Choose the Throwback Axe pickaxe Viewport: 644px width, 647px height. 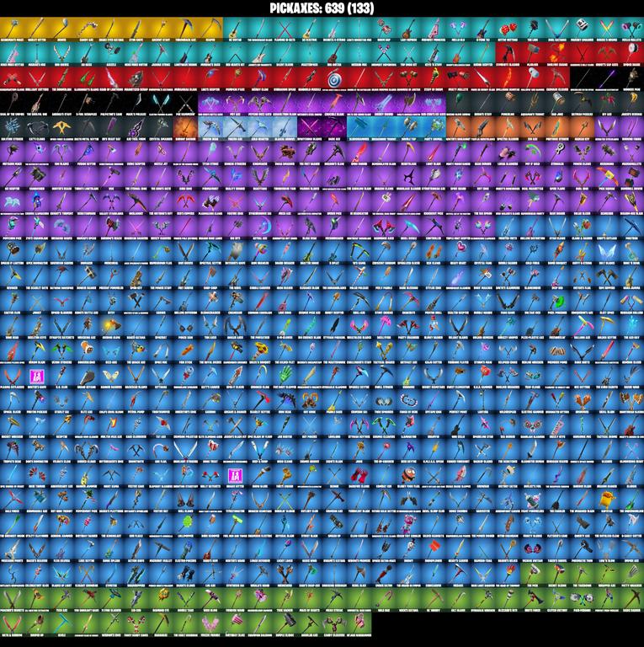(x=185, y=29)
